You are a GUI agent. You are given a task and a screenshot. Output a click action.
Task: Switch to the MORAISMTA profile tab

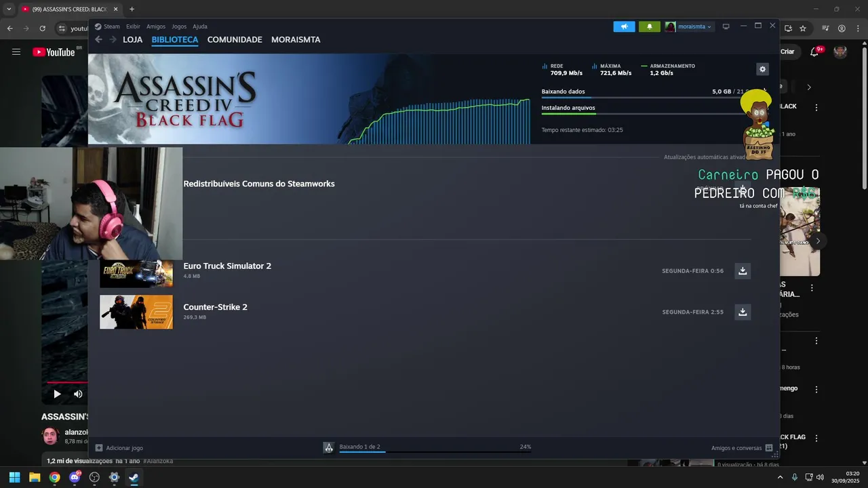click(296, 39)
